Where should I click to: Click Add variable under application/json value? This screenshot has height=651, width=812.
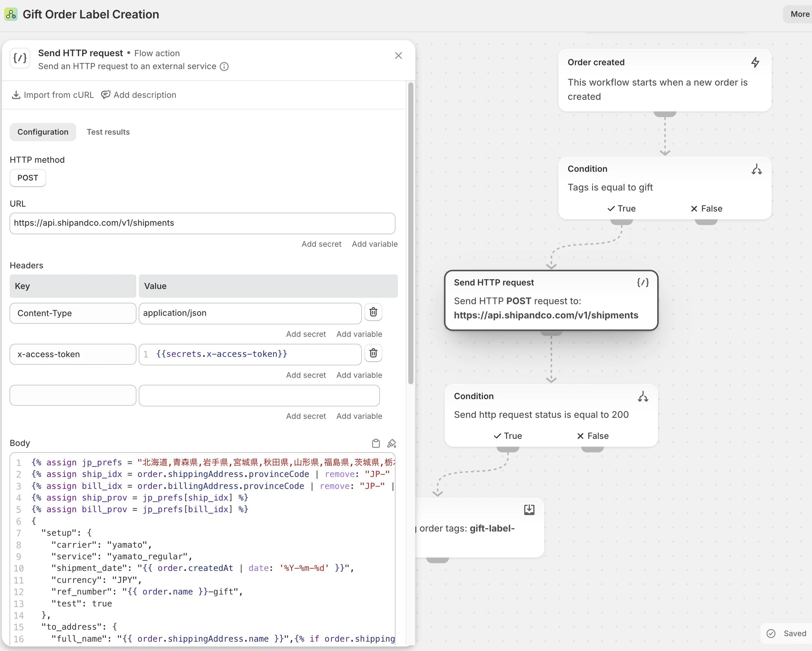pyautogui.click(x=359, y=334)
